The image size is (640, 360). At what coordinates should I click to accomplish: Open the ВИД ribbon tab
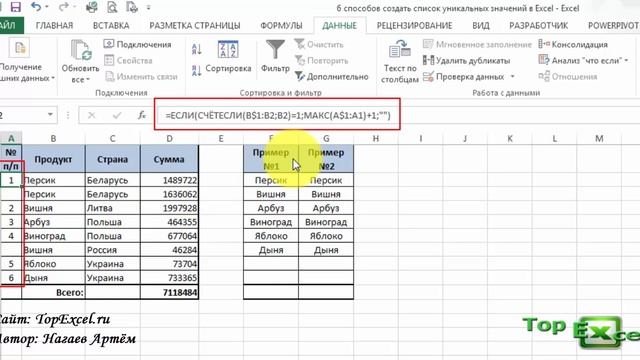[481, 25]
